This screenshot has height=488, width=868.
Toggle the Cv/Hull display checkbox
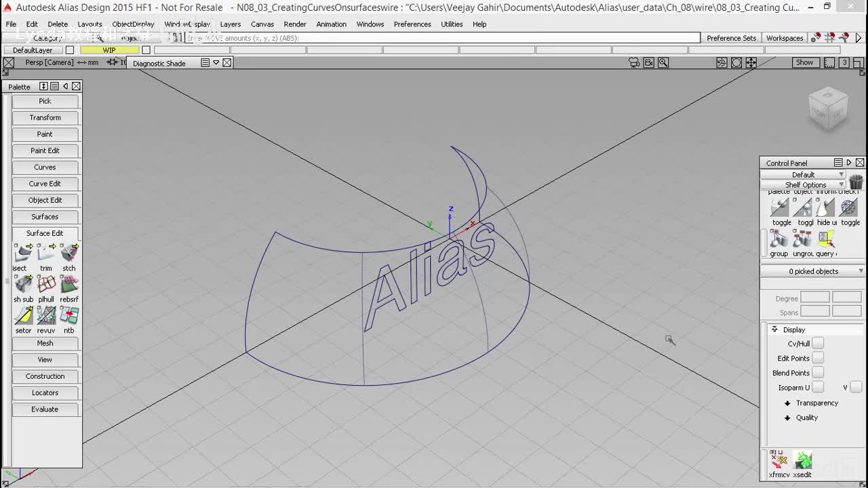coord(818,344)
